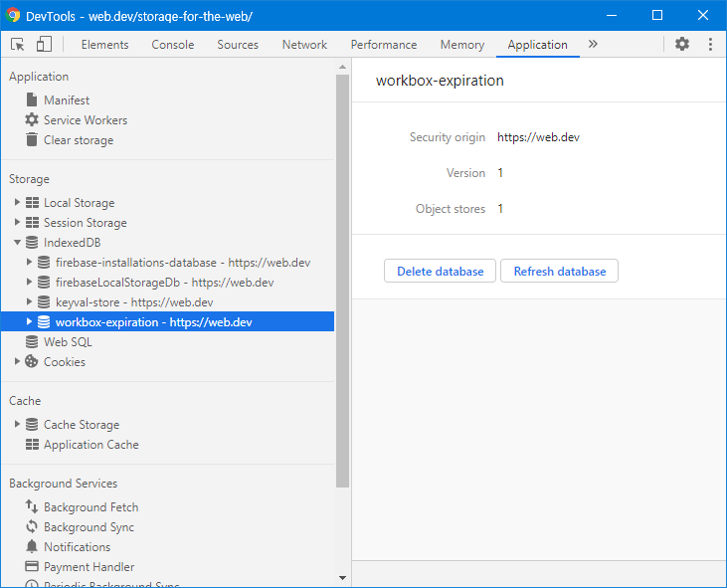Expand the Cache Storage tree node
Viewport: 727px width, 588px height.
point(17,424)
